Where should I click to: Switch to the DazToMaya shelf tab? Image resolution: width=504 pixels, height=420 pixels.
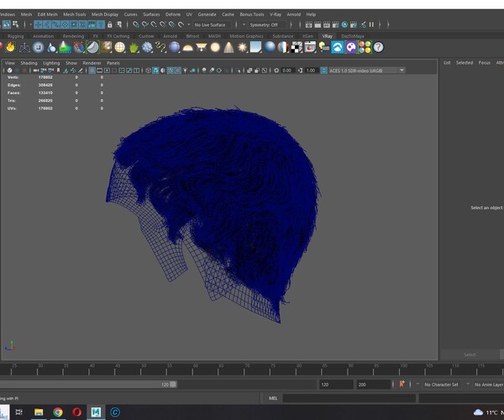click(x=353, y=36)
